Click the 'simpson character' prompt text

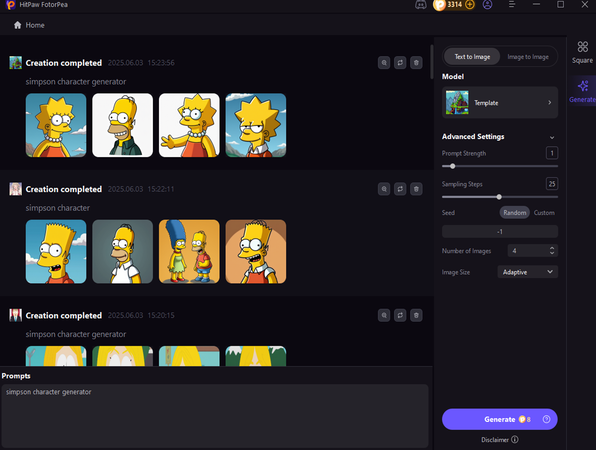58,208
